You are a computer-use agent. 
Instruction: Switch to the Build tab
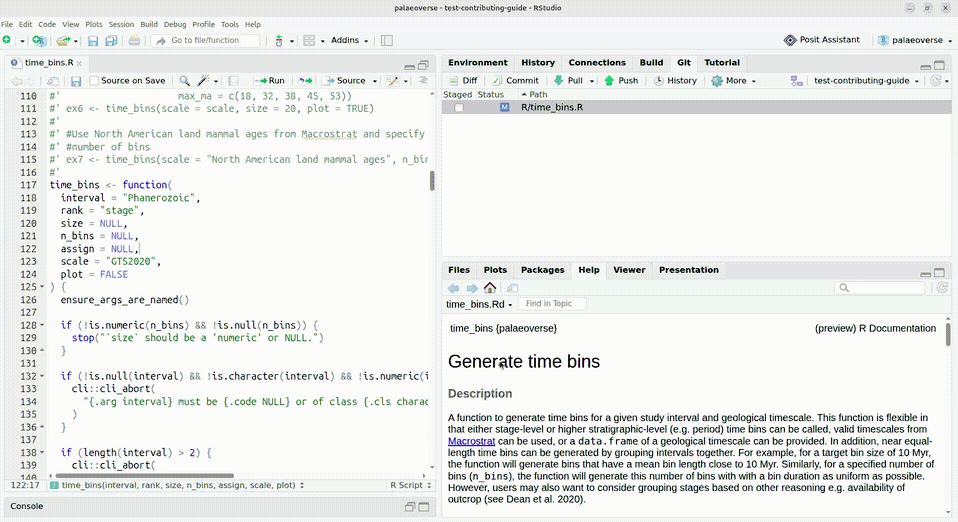coord(651,62)
